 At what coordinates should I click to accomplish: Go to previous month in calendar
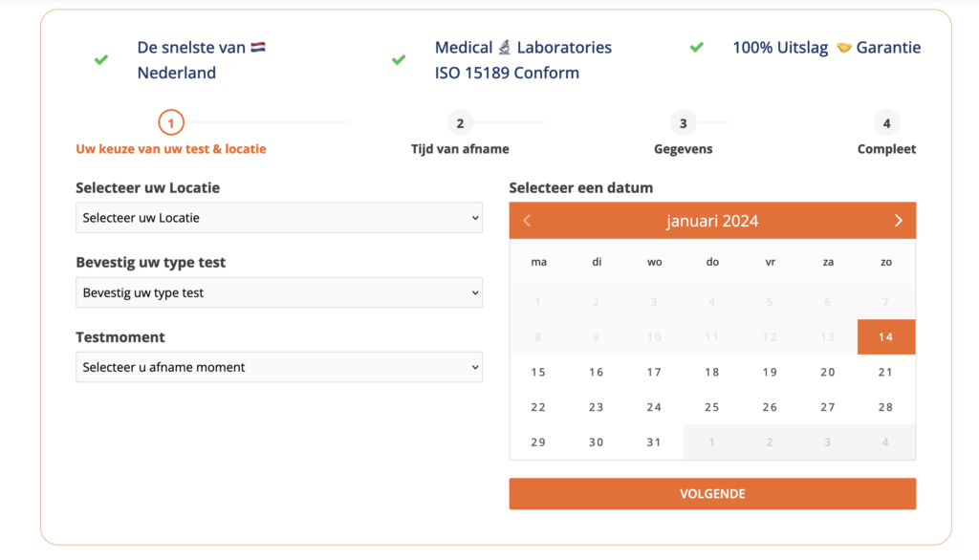pos(527,221)
